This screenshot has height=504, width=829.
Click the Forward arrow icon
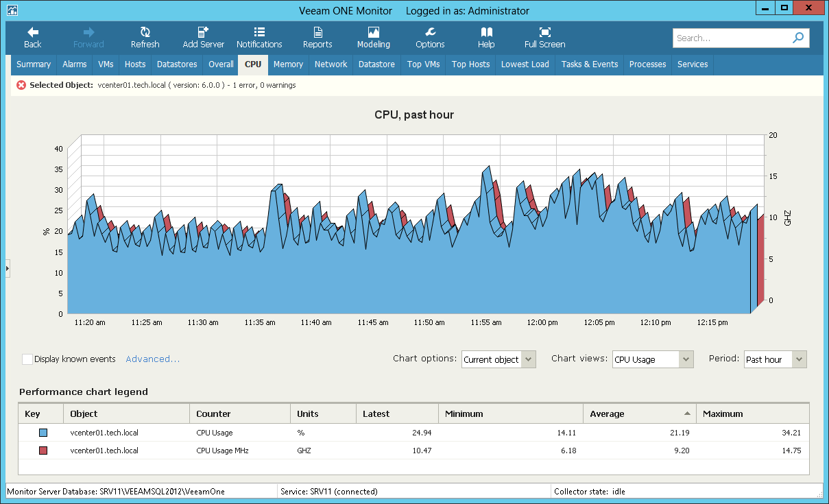[x=88, y=32]
